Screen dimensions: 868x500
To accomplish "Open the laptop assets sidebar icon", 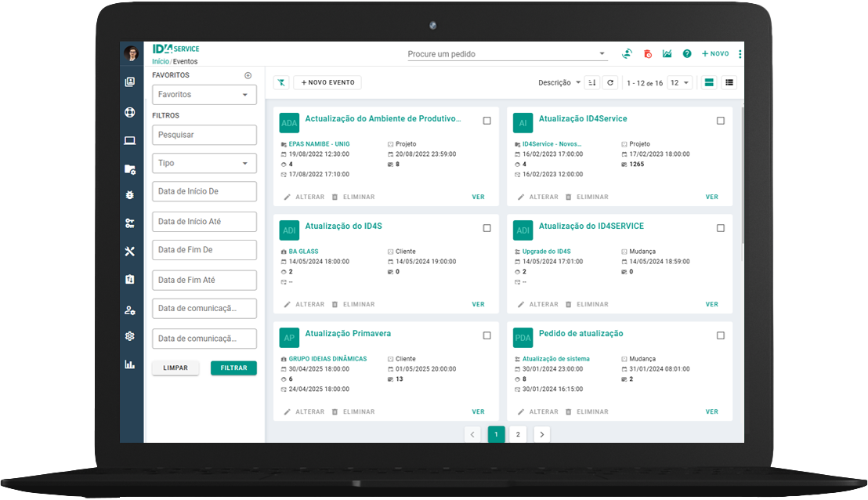I will pos(129,140).
